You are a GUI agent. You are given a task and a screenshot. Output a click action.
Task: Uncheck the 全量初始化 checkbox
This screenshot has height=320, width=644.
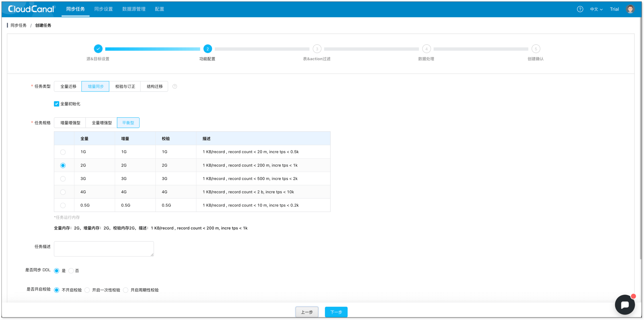(57, 104)
